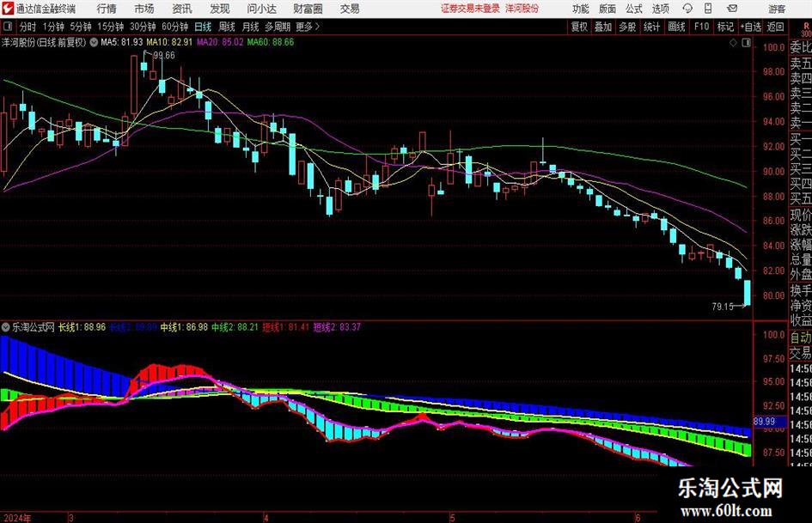The width and height of the screenshot is (812, 523).
Task: Open the 行情 menu
Action: click(107, 9)
